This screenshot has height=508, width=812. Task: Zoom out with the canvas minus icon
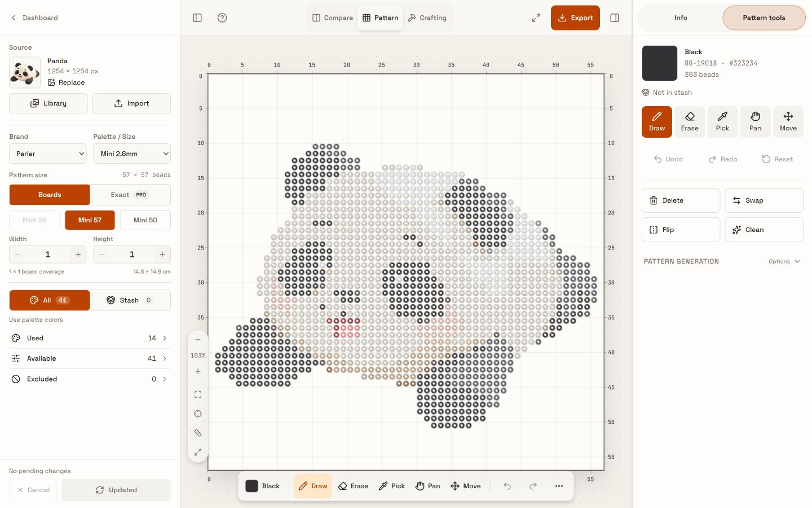click(x=198, y=340)
